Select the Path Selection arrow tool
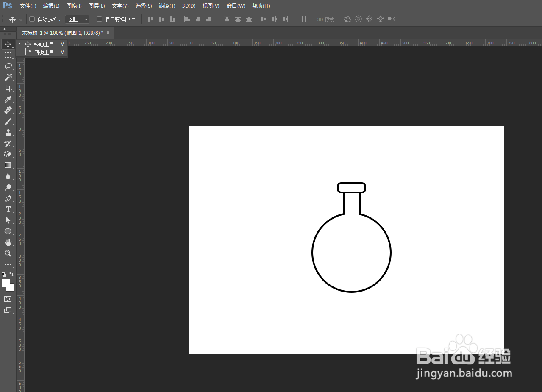542x392 pixels. pos(8,220)
